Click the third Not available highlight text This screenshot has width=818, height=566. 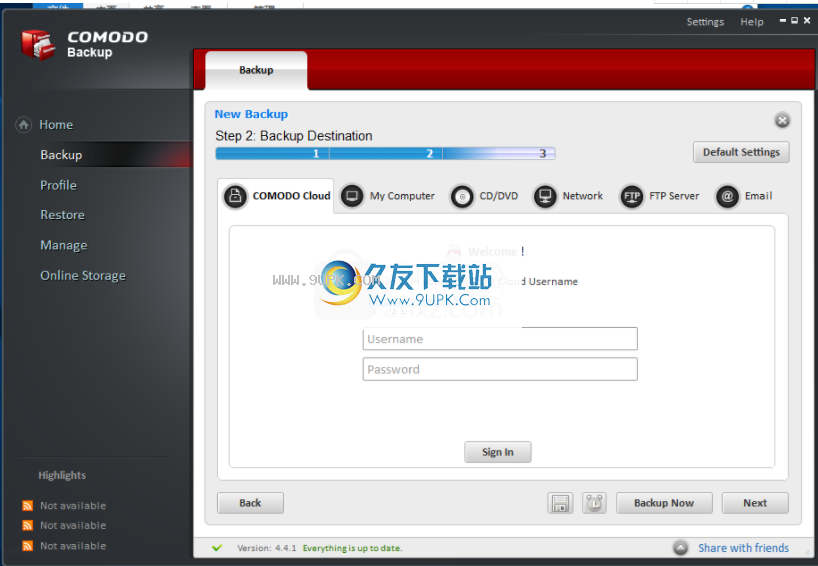click(x=73, y=546)
